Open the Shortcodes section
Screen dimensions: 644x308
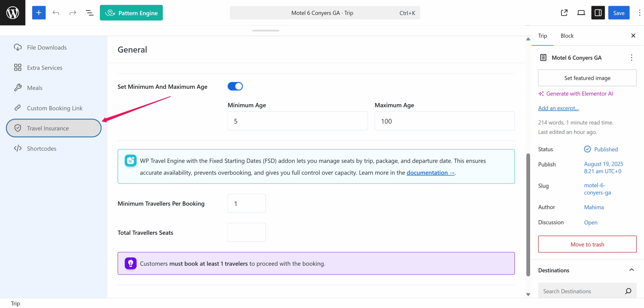(42, 148)
